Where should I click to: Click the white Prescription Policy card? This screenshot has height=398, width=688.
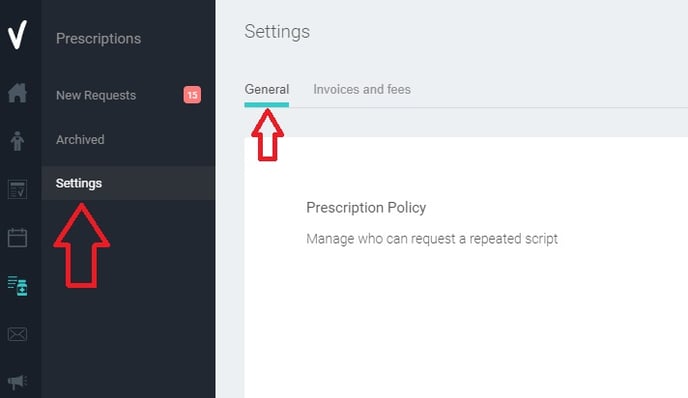(x=466, y=267)
